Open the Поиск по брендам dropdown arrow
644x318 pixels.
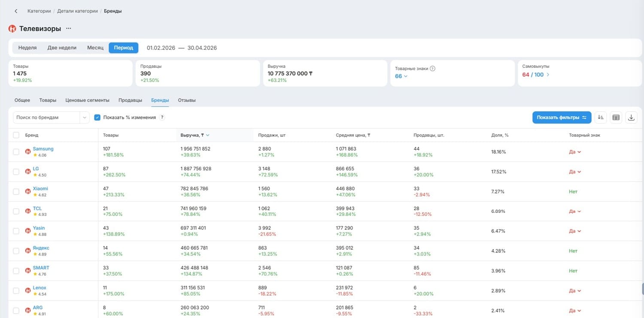[x=85, y=118]
